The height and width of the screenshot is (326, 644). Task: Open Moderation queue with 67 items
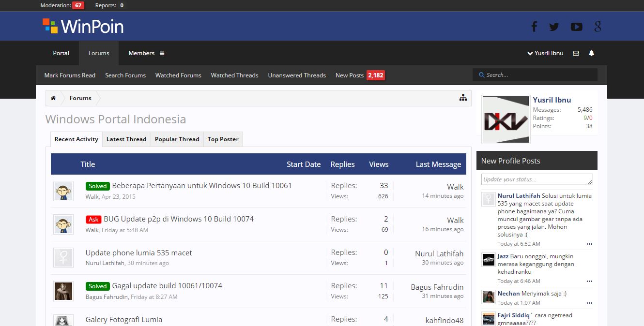62,5
